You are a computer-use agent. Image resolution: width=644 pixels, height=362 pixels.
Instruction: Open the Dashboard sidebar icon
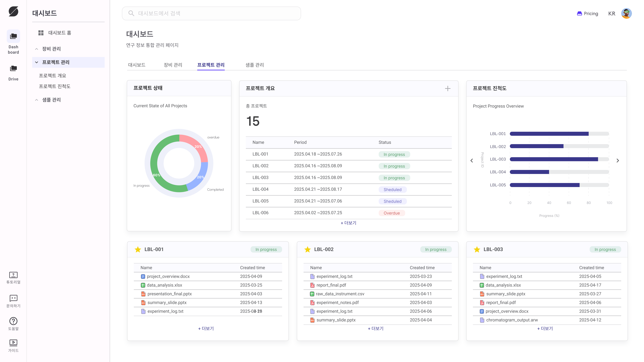tap(13, 36)
